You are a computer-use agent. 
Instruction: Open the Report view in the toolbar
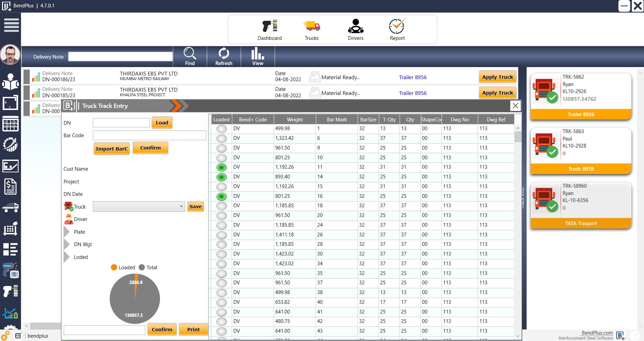coord(397,30)
